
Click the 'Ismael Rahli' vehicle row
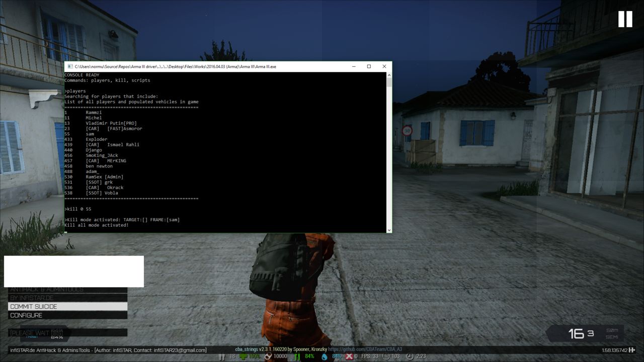coord(102,145)
